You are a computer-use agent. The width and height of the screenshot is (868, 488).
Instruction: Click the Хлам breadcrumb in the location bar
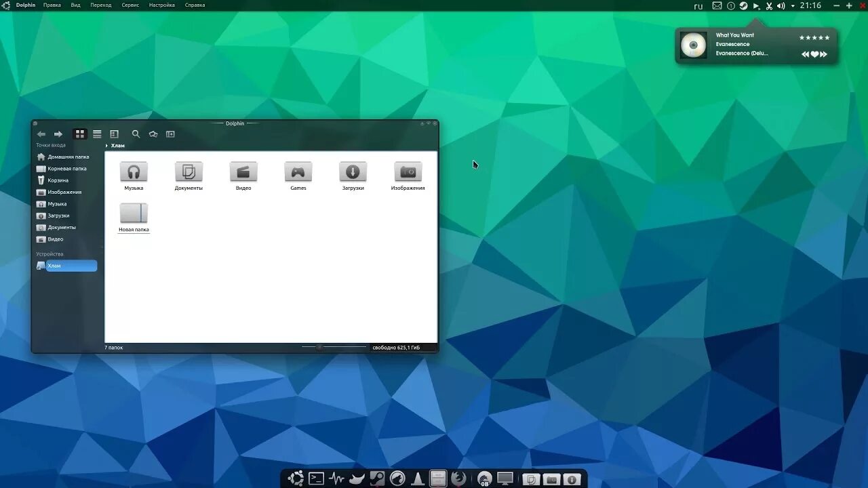pyautogui.click(x=118, y=146)
